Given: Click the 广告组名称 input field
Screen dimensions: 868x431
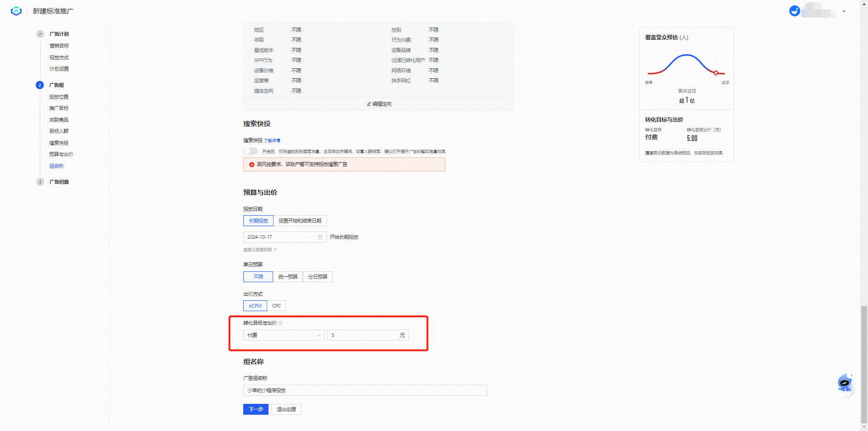Looking at the screenshot, I should tap(365, 390).
